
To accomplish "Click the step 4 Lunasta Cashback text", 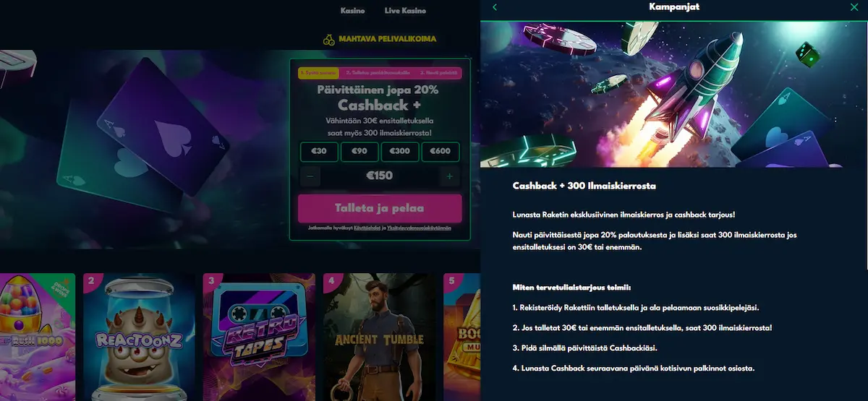I will coord(633,368).
